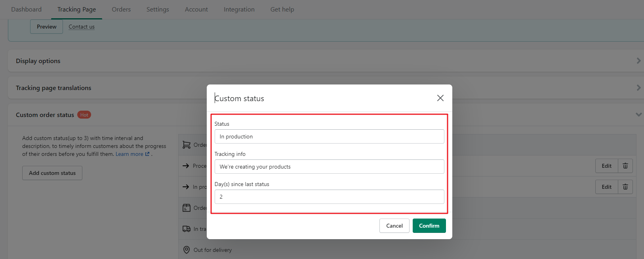Viewport: 644px width, 259px height.
Task: Click the arrow icon beside Processing
Action: 186,166
